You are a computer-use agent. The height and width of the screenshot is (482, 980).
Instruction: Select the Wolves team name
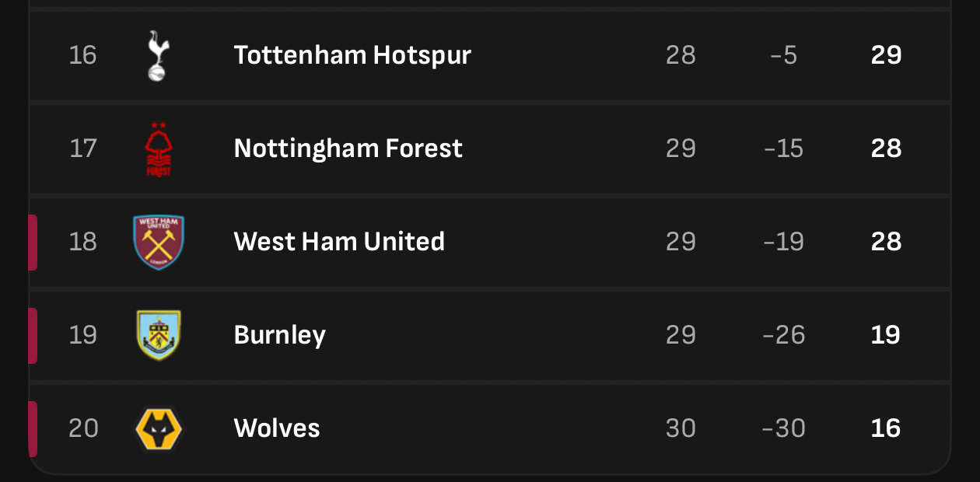tap(277, 428)
